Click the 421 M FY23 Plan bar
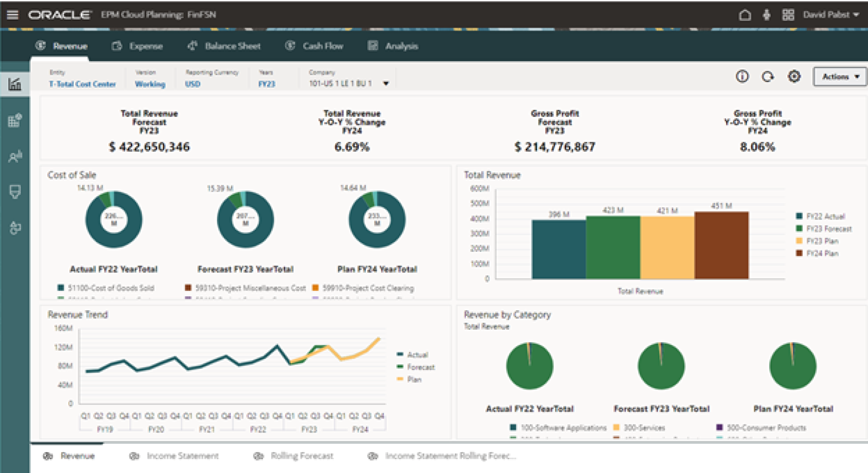 click(x=667, y=248)
